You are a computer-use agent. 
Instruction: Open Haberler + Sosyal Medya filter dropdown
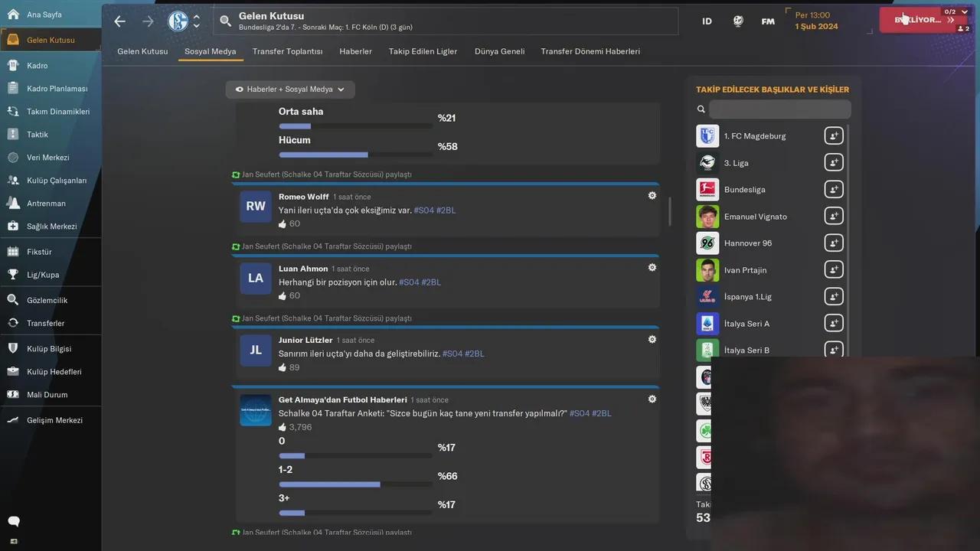(x=290, y=90)
